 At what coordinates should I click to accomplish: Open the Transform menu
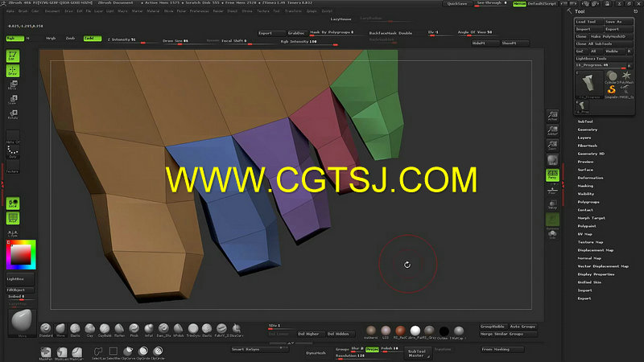[293, 11]
